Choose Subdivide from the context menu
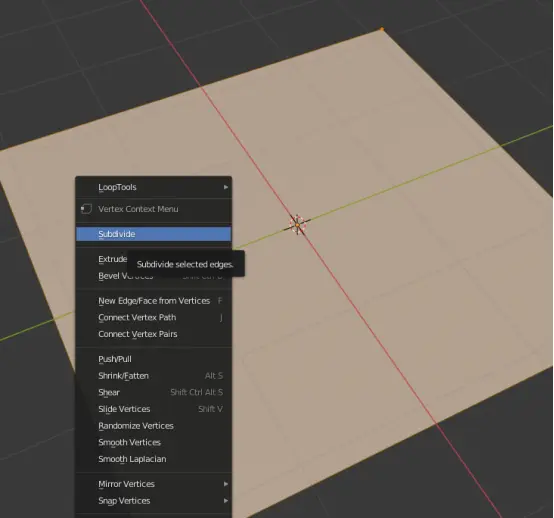This screenshot has height=518, width=554. point(154,234)
